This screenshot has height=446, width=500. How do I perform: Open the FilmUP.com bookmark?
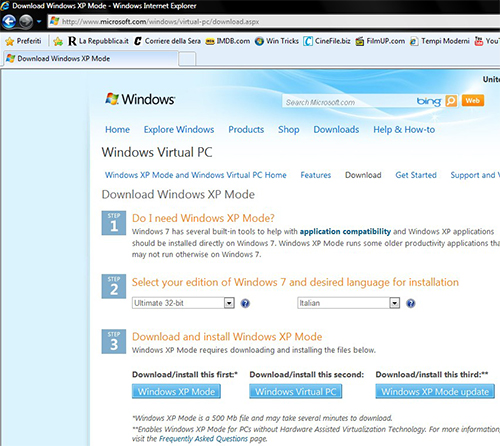[x=380, y=41]
